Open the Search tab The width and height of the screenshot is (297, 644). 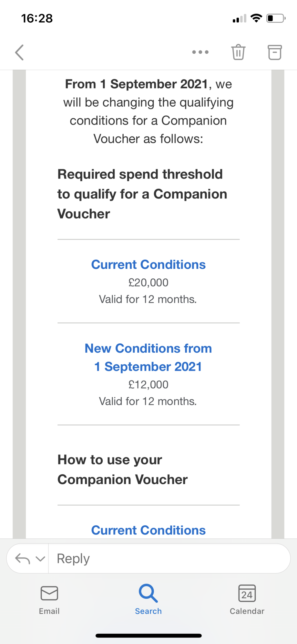(x=148, y=600)
